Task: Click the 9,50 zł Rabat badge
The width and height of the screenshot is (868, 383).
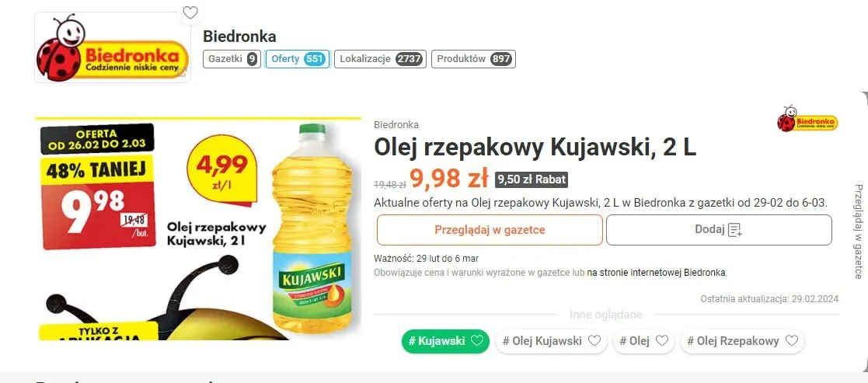Action: pyautogui.click(x=532, y=179)
